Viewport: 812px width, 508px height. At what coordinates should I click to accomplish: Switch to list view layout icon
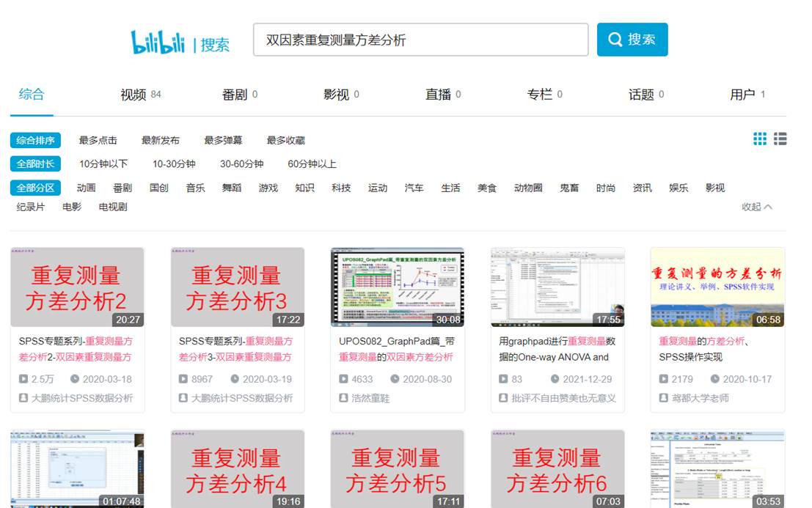[780, 139]
